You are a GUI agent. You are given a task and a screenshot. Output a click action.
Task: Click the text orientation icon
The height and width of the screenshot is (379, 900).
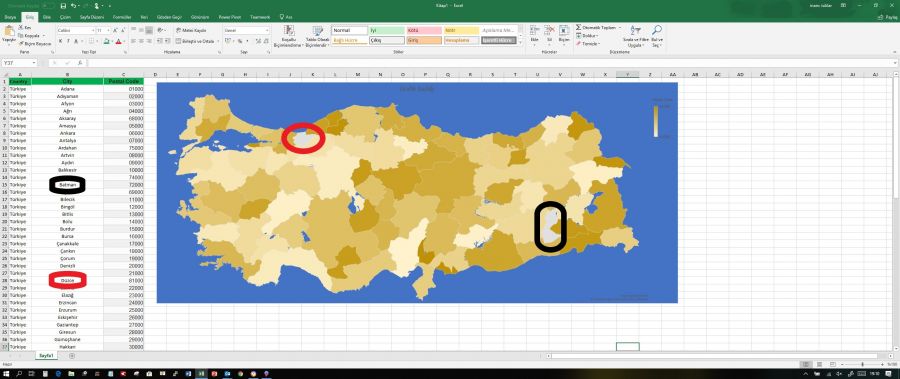click(x=161, y=30)
